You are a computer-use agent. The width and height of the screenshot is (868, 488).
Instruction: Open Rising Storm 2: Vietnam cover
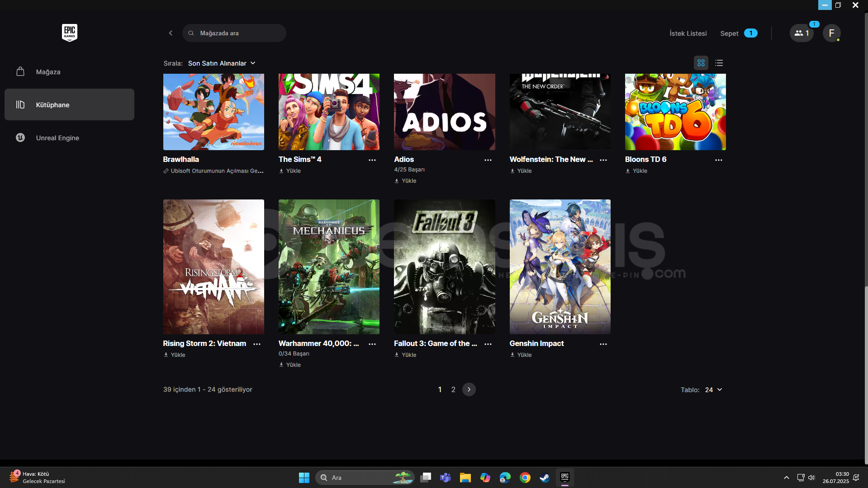(x=213, y=267)
